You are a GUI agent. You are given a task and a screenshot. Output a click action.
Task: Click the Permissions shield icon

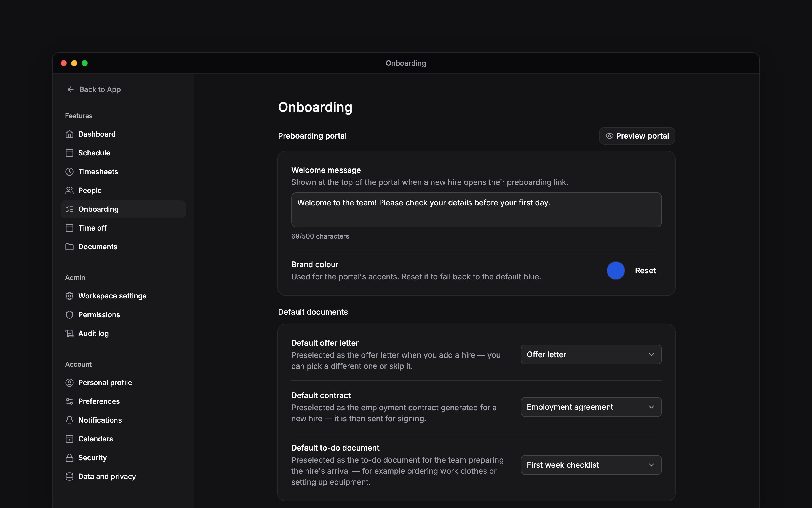pyautogui.click(x=70, y=315)
